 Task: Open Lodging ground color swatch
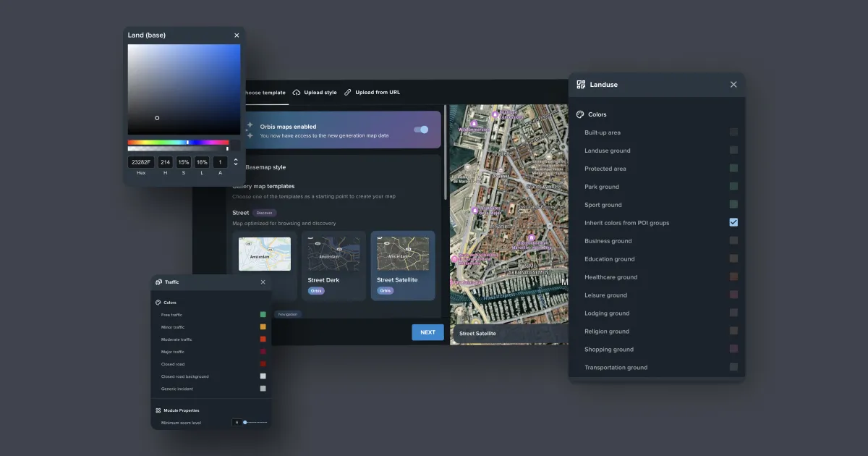(733, 313)
